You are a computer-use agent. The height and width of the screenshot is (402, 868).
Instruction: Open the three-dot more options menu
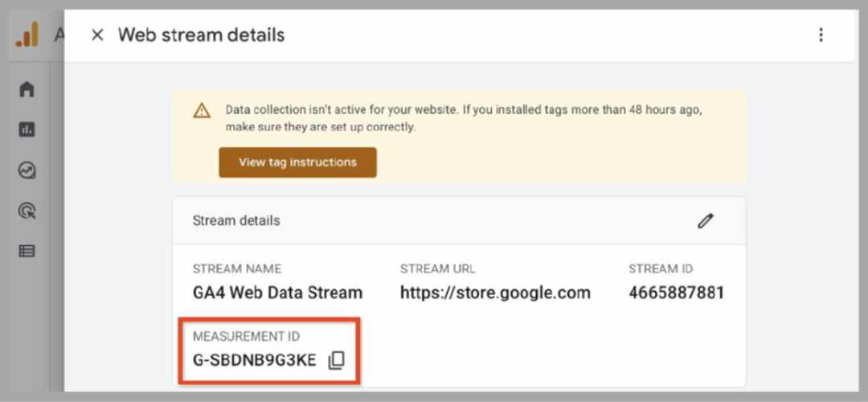(821, 35)
